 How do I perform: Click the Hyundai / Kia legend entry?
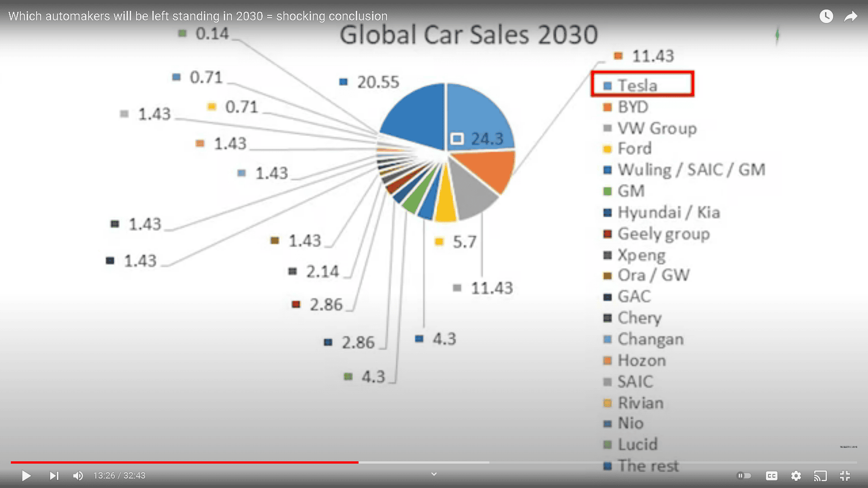(x=662, y=212)
